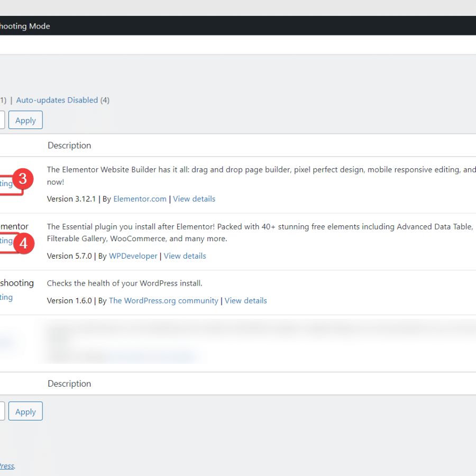Screen dimensions: 476x476
Task: Select the "Version 5.7.0" text
Action: (69, 256)
